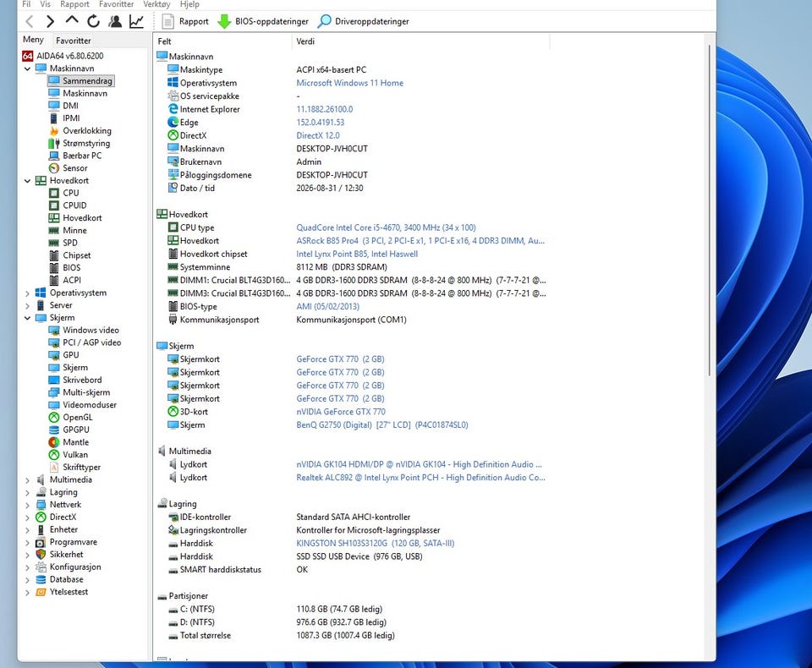Collapse the Maskinnavn tree node

27,68
